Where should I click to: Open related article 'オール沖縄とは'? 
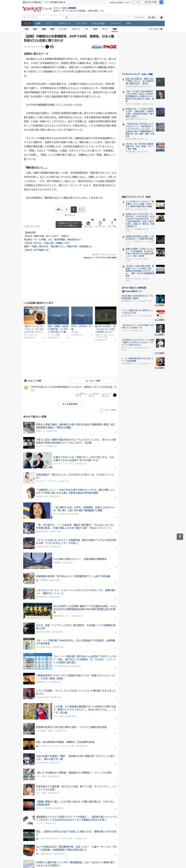pyautogui.click(x=53, y=240)
